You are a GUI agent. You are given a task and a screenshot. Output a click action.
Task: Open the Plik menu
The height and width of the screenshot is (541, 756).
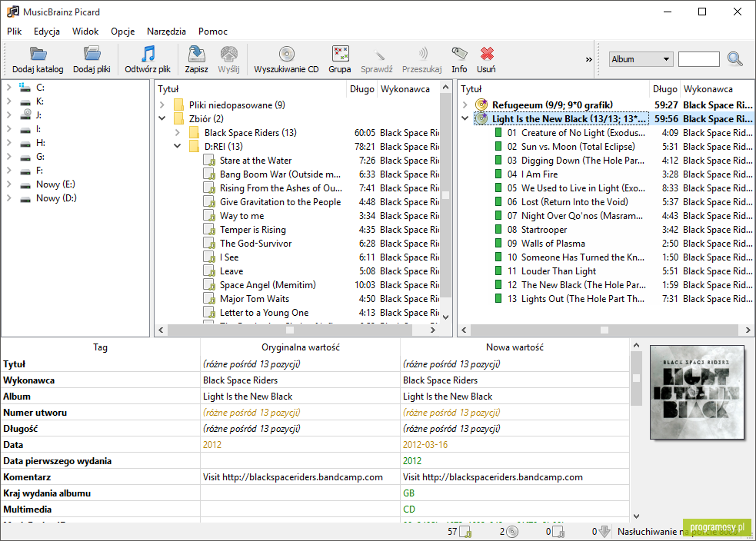15,32
